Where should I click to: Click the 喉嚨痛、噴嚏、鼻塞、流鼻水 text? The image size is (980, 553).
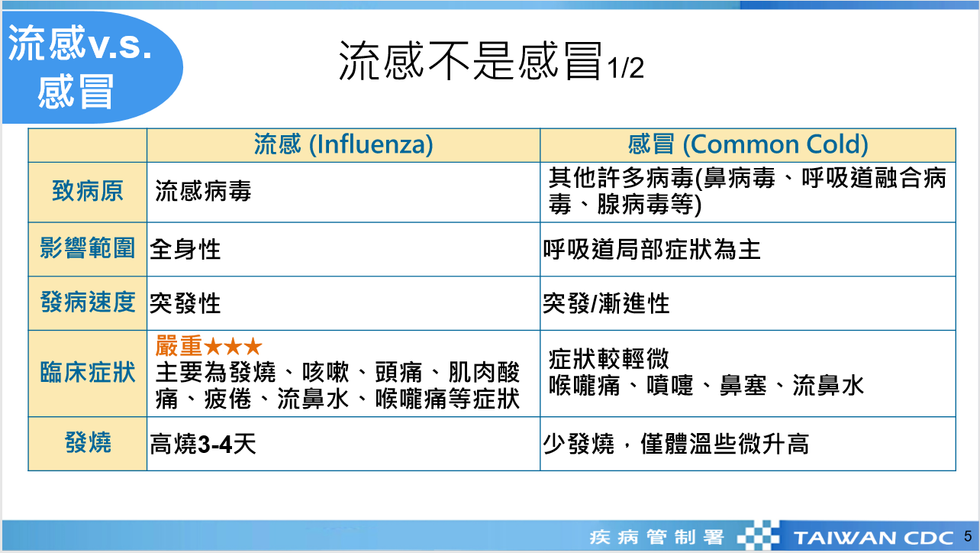pos(706,385)
